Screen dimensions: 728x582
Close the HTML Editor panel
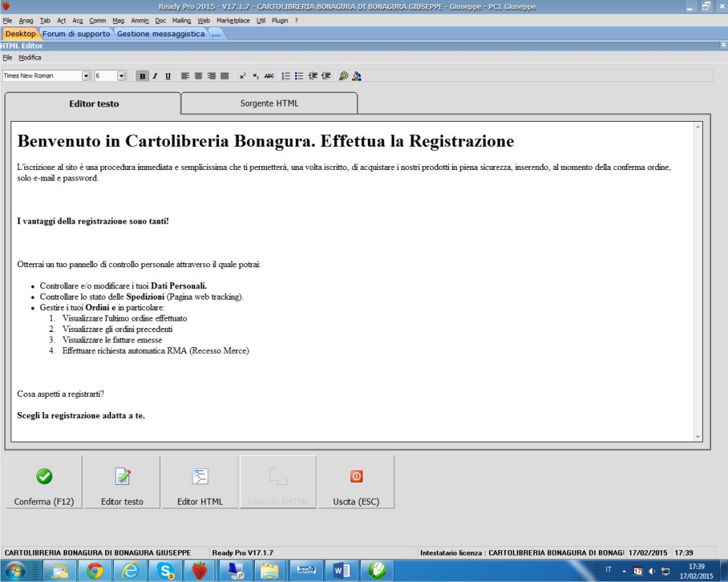pos(723,45)
